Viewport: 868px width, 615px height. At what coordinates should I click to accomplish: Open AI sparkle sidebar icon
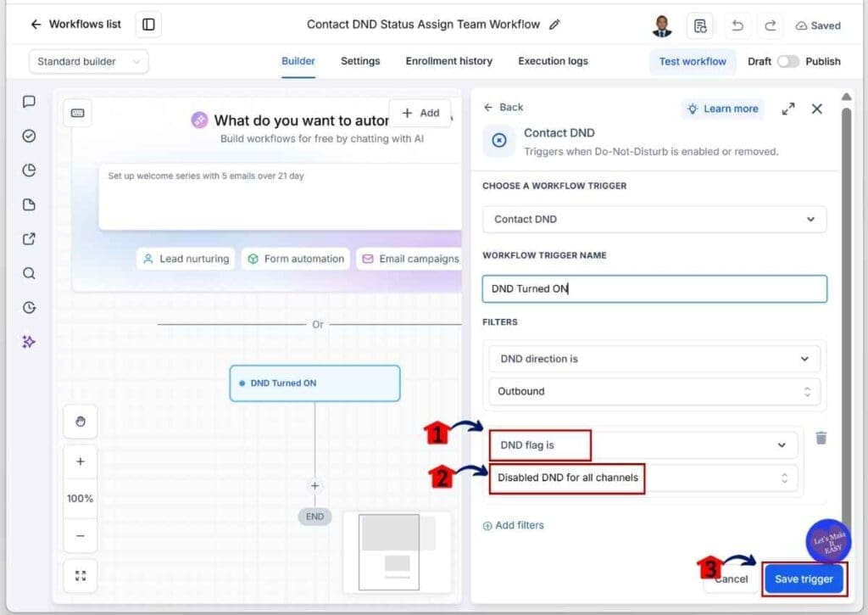tap(30, 342)
